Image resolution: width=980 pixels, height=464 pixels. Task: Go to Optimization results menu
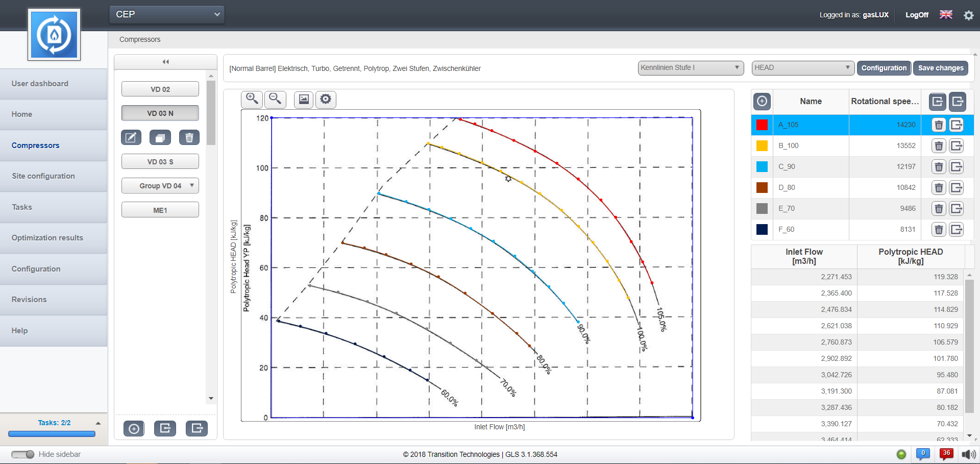point(47,238)
